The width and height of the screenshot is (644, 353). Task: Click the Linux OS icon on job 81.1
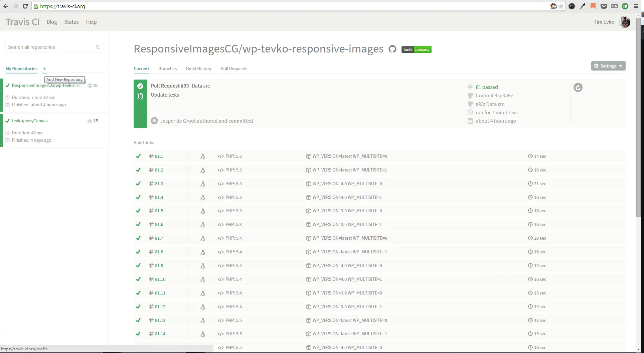coord(203,156)
